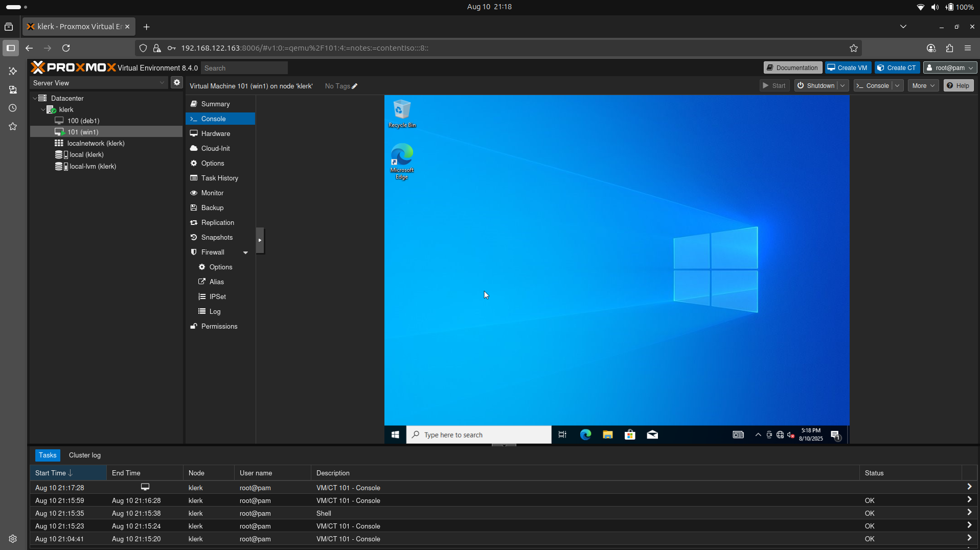Viewport: 980px width, 550px height.
Task: Open Microsoft Store in the VM taskbar
Action: [x=630, y=434]
